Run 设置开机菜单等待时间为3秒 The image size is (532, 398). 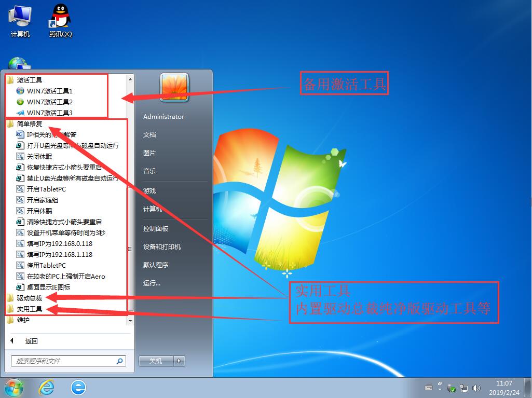coord(61,232)
